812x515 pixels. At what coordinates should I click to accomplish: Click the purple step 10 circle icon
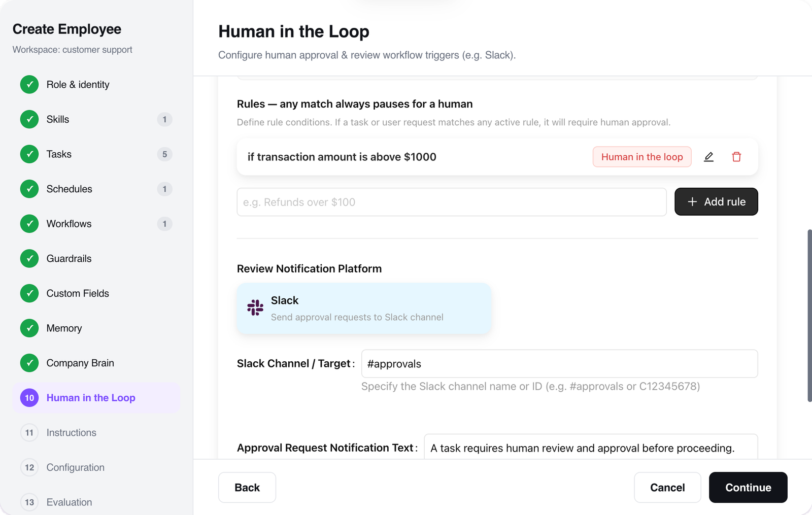pos(29,398)
